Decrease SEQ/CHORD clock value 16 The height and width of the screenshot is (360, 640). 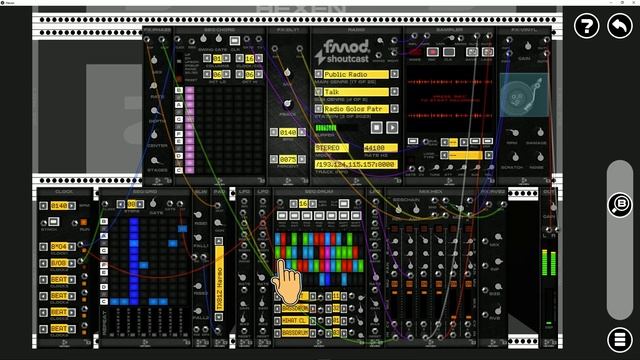[240, 58]
